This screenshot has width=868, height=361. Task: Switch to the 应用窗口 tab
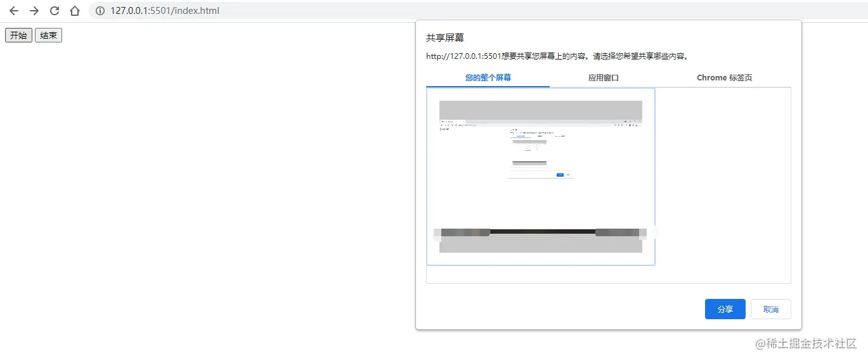point(603,78)
